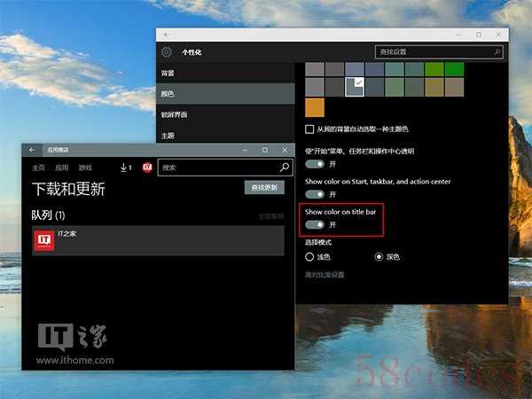The image size is (532, 399).
Task: Click the IT之家 queue item row
Action: pos(158,240)
